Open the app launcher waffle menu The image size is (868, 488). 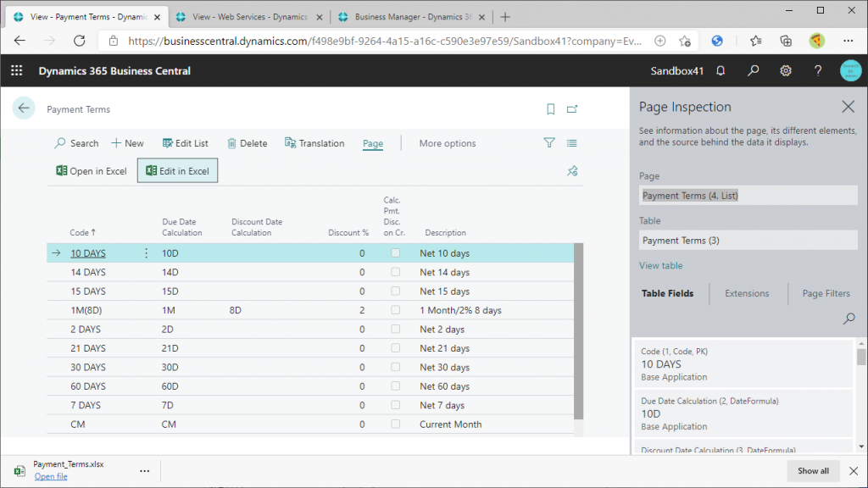(17, 71)
